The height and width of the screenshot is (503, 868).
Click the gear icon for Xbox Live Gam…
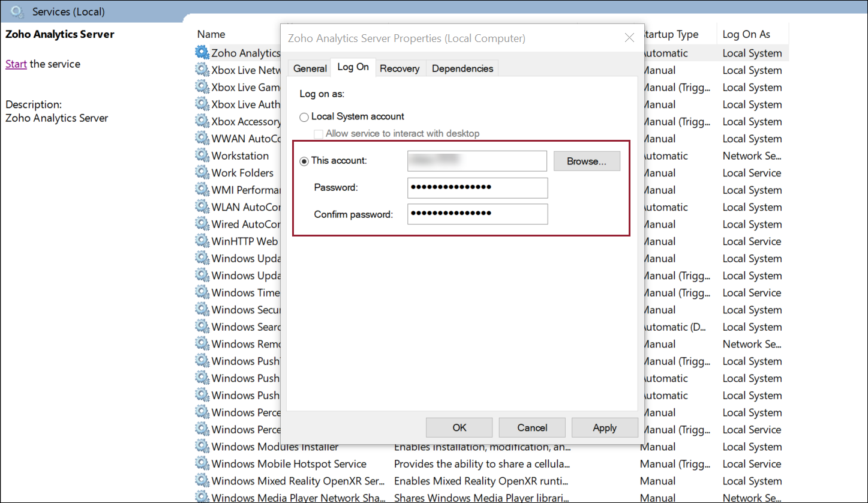[202, 87]
